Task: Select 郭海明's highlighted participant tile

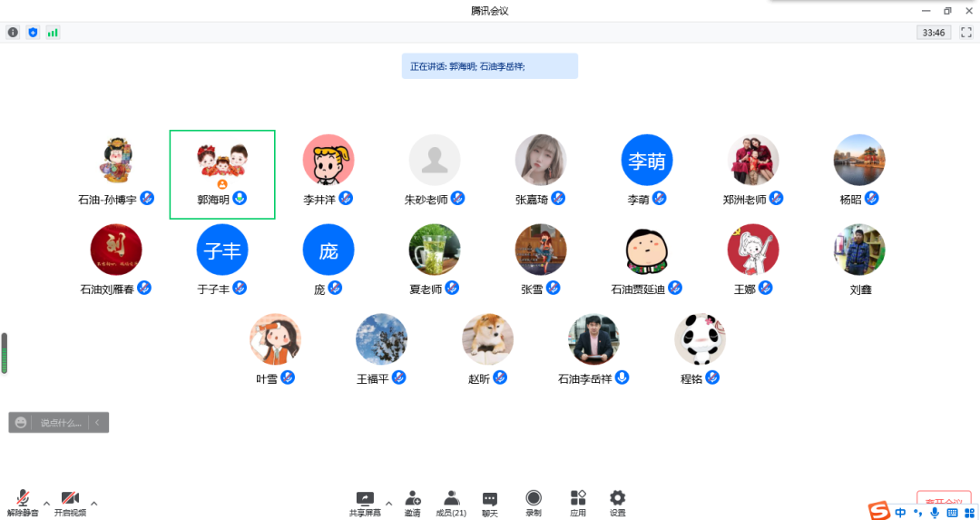Action: click(222, 174)
